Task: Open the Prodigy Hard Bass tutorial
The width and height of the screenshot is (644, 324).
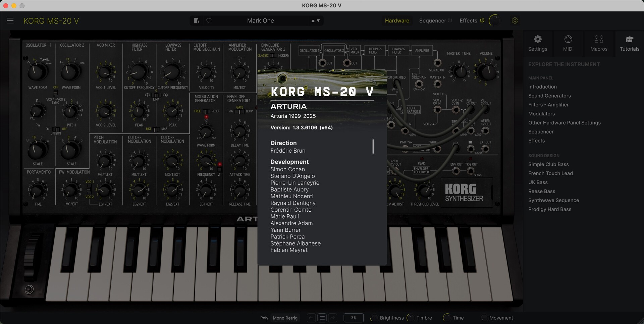Action: click(x=550, y=210)
